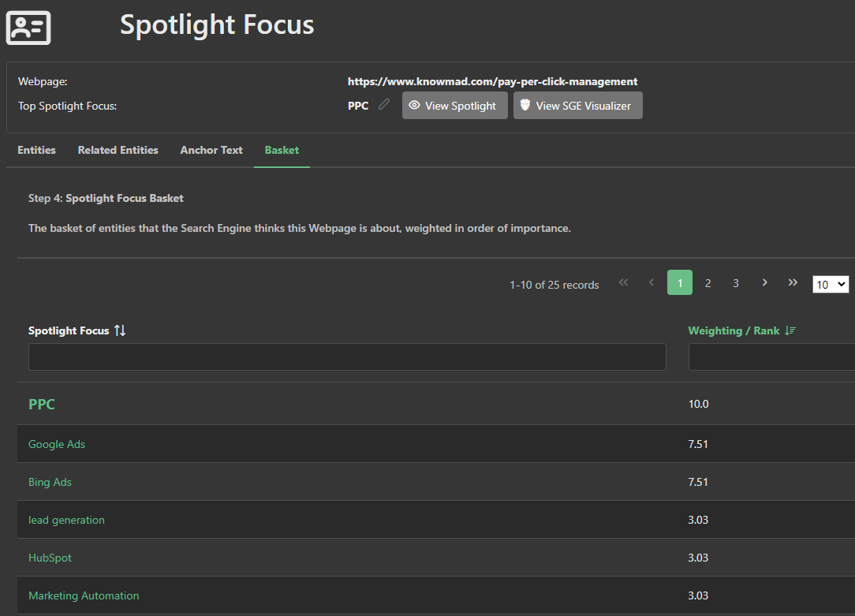Screen dimensions: 855x616
Task: Click the Marketing Automation entity link
Action: coord(84,595)
